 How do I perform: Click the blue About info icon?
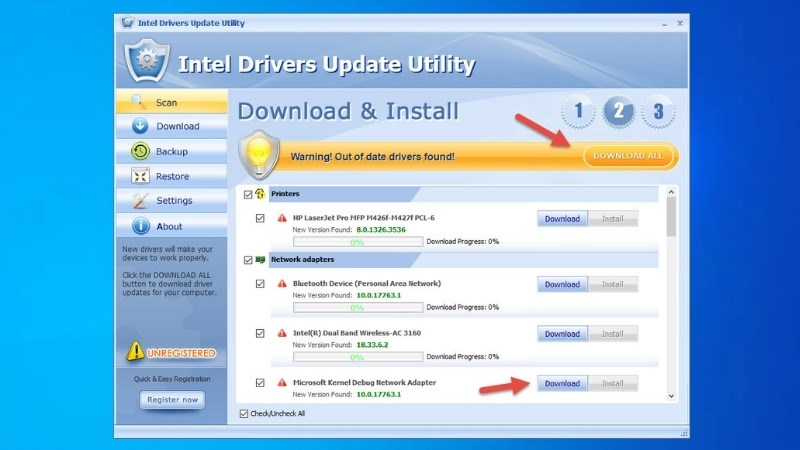tap(140, 226)
